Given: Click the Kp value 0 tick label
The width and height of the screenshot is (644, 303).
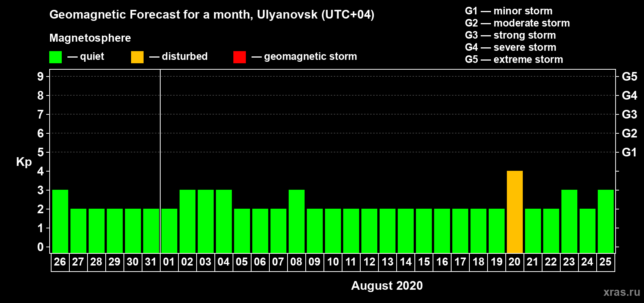Looking at the screenshot, I should pos(41,247).
